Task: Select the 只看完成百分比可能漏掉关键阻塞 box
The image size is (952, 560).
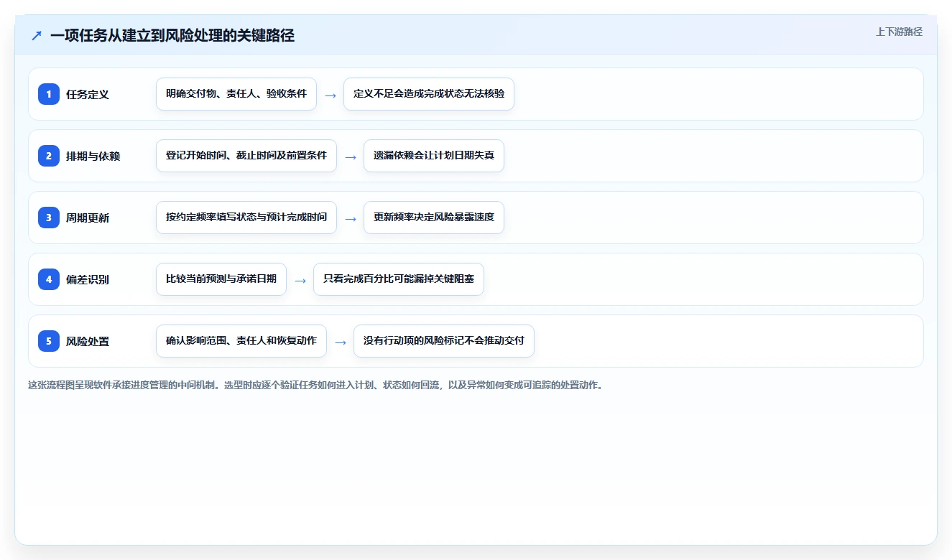Action: pos(399,279)
